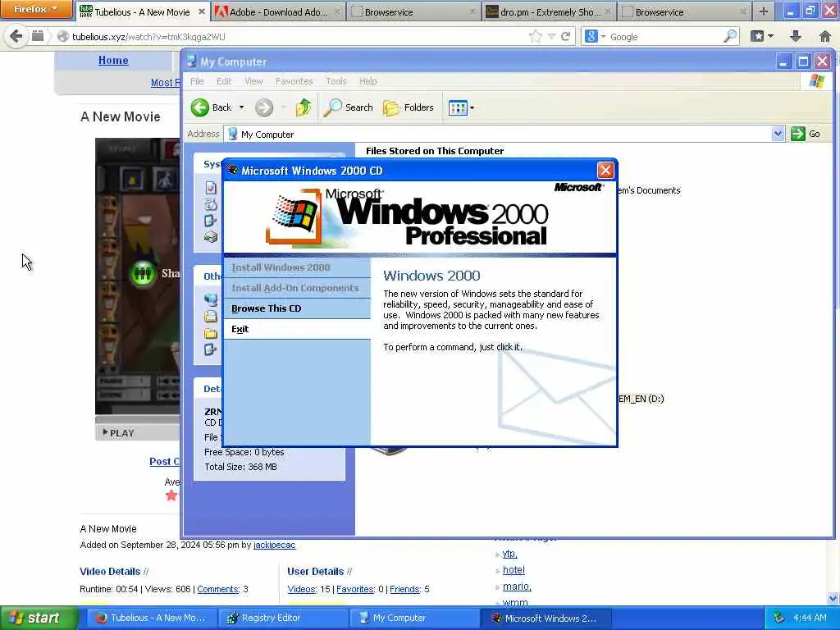840x630 pixels.
Task: Click the Up folder icon
Action: [303, 107]
